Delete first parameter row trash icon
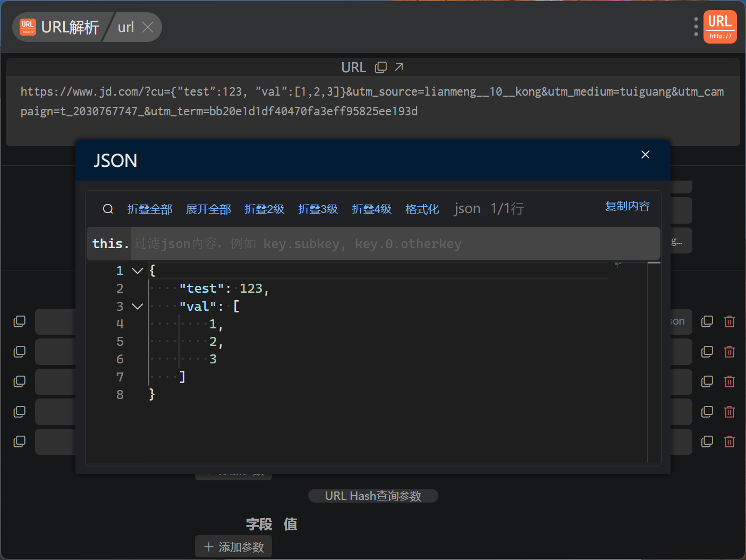Screen dimensions: 746x560 point(730,321)
